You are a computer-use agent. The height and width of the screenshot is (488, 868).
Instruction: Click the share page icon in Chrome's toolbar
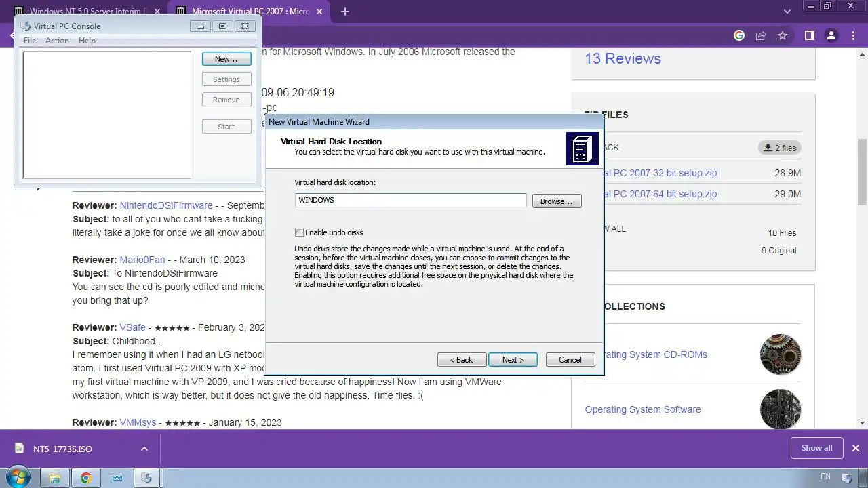pyautogui.click(x=761, y=35)
